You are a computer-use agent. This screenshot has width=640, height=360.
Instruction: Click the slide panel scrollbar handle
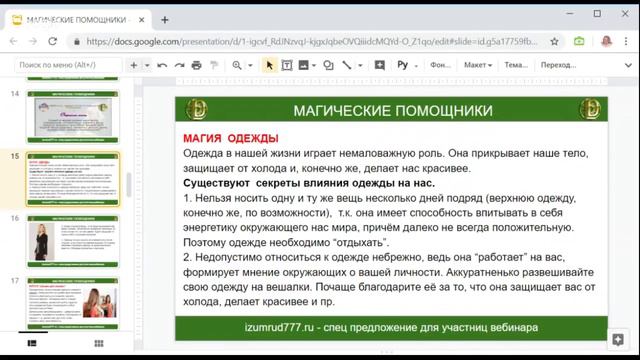[x=129, y=185]
